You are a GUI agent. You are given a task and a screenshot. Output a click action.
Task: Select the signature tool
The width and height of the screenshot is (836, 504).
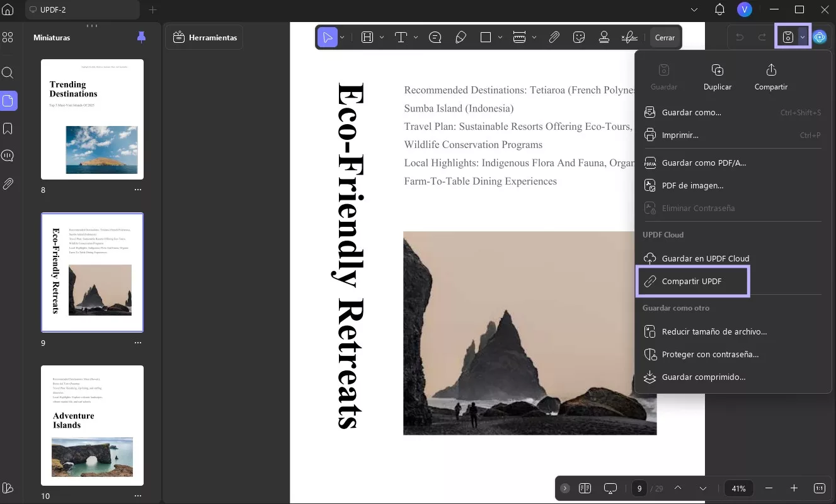pyautogui.click(x=629, y=37)
